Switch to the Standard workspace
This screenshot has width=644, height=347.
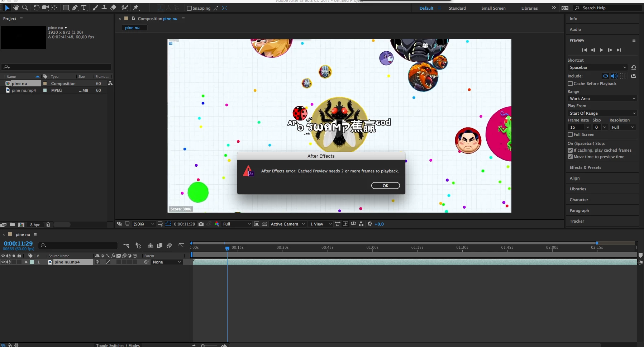(x=457, y=8)
